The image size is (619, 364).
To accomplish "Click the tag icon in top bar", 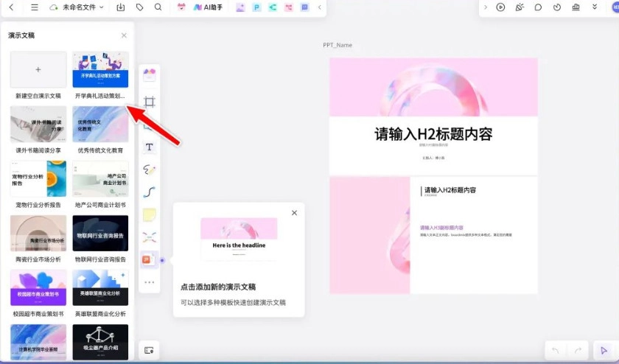I will (x=140, y=7).
